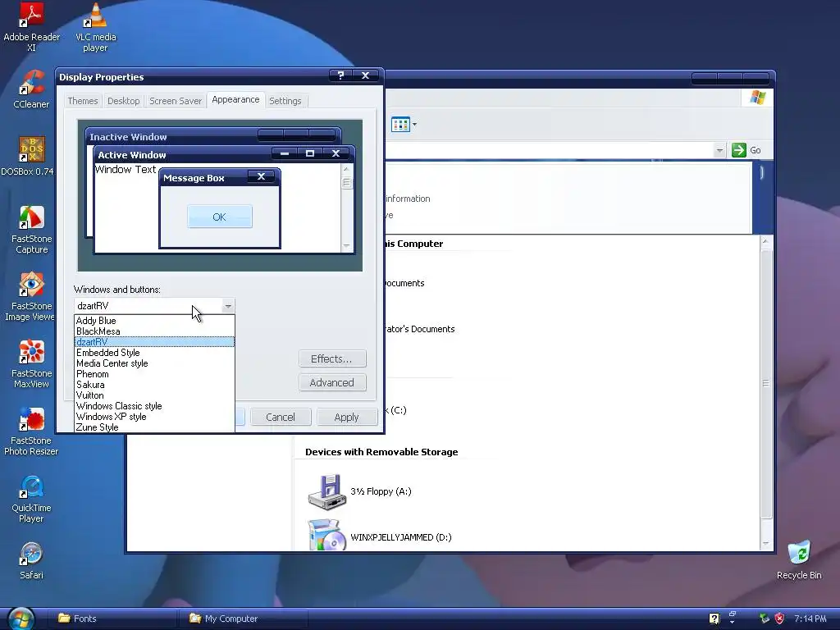This screenshot has width=840, height=630.
Task: Click the preview Active Window scrollbar
Action: (x=347, y=208)
